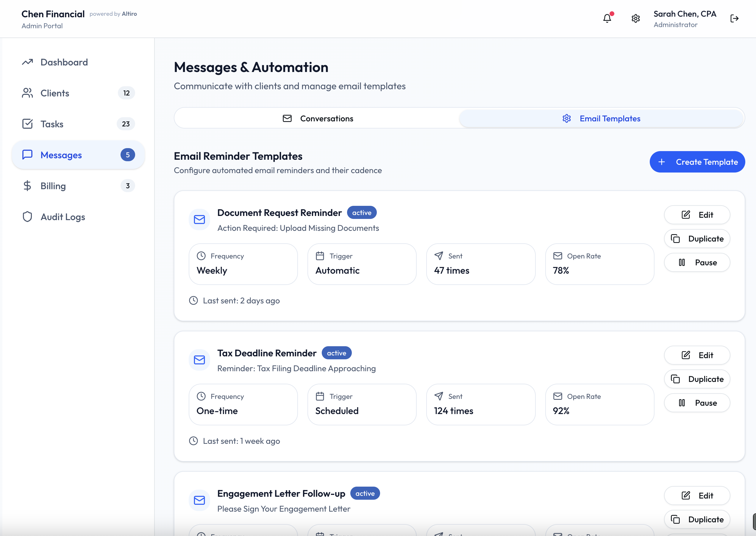Click the envelope icon on Document Request Reminder
Viewport: 756px width, 536px height.
coord(199,219)
